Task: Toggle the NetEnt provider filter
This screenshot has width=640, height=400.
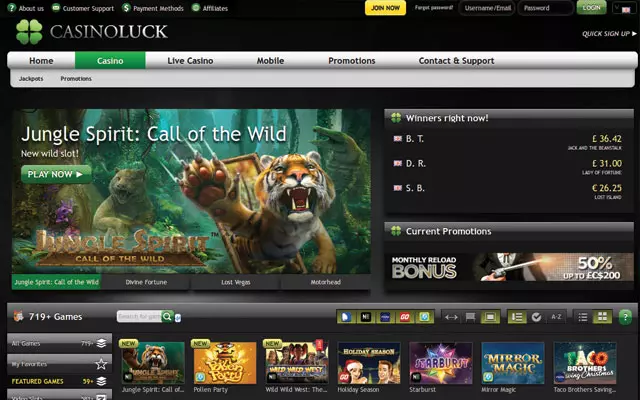Action: (366, 317)
